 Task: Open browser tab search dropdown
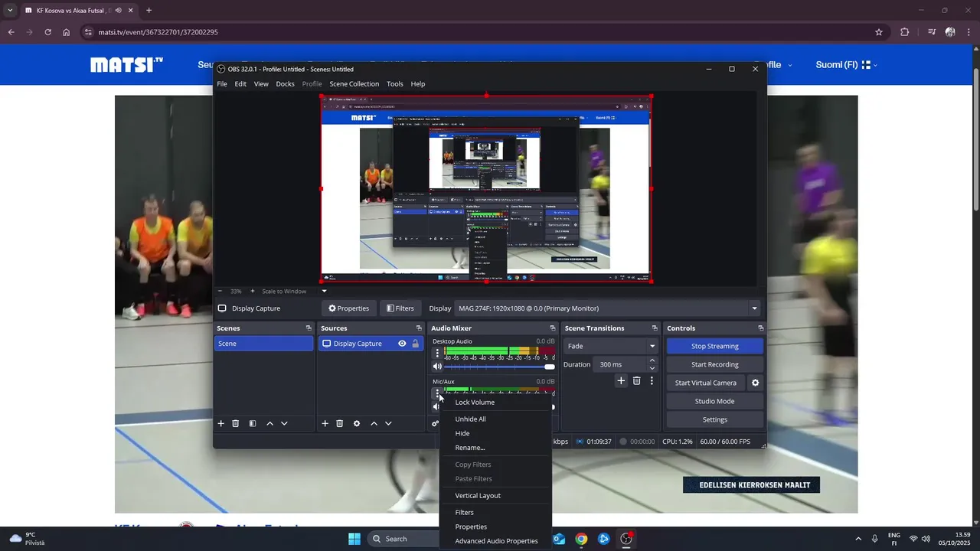(x=10, y=11)
